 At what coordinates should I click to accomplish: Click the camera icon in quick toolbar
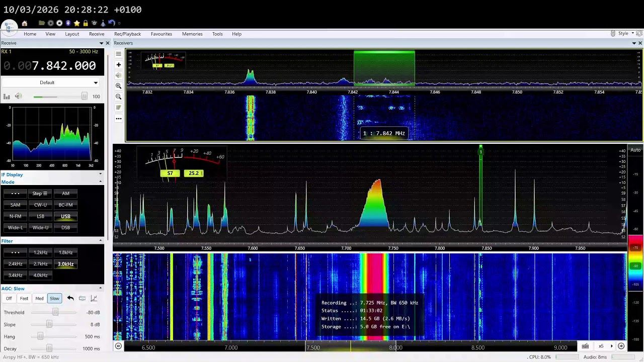[x=94, y=23]
